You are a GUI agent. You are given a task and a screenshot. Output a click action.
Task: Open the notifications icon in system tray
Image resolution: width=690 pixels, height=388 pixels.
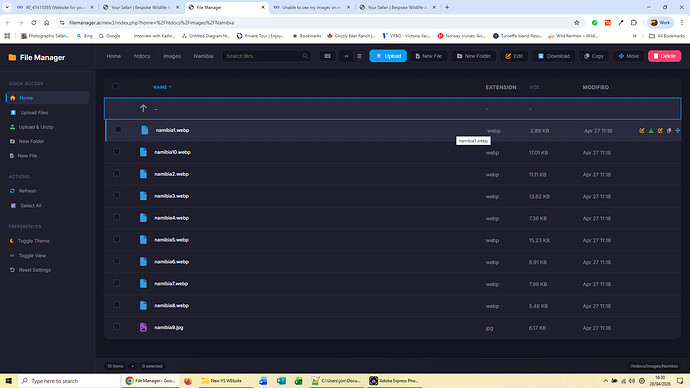(680, 381)
